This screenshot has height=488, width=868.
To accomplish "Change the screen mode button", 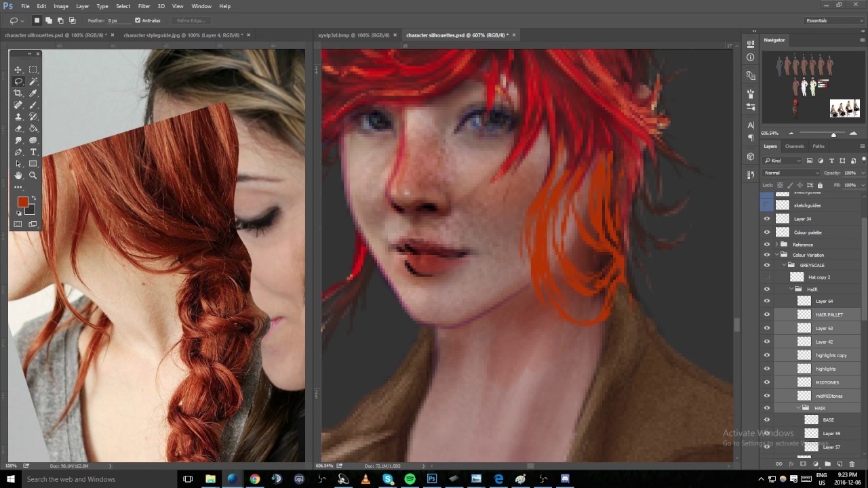I will click(x=33, y=224).
